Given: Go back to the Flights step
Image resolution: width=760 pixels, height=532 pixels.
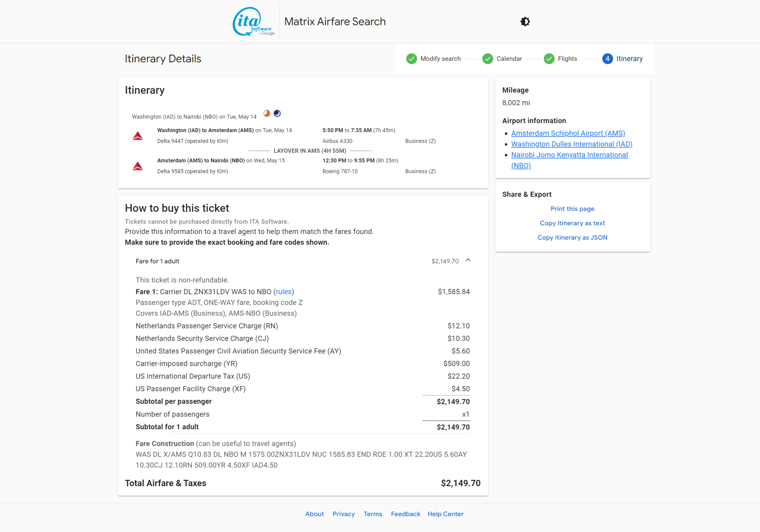Looking at the screenshot, I should coord(567,59).
